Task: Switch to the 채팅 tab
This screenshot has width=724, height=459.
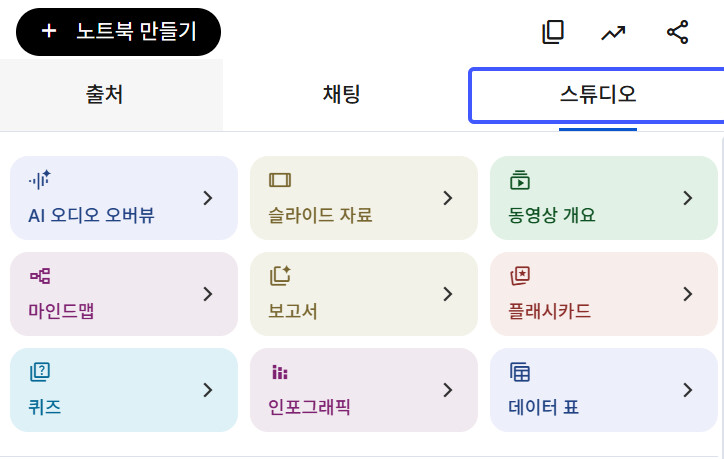Action: point(342,95)
